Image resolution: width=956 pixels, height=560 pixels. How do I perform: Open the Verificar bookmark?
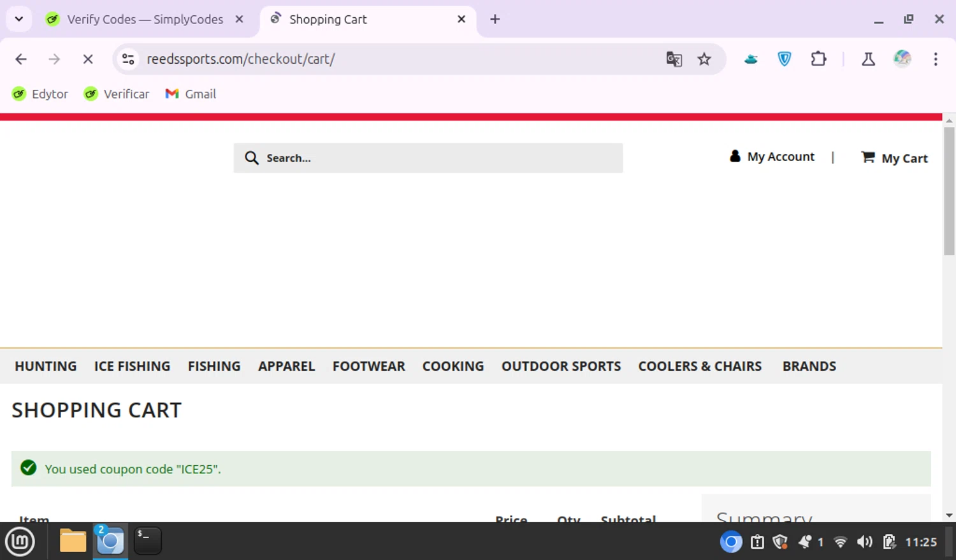click(117, 94)
